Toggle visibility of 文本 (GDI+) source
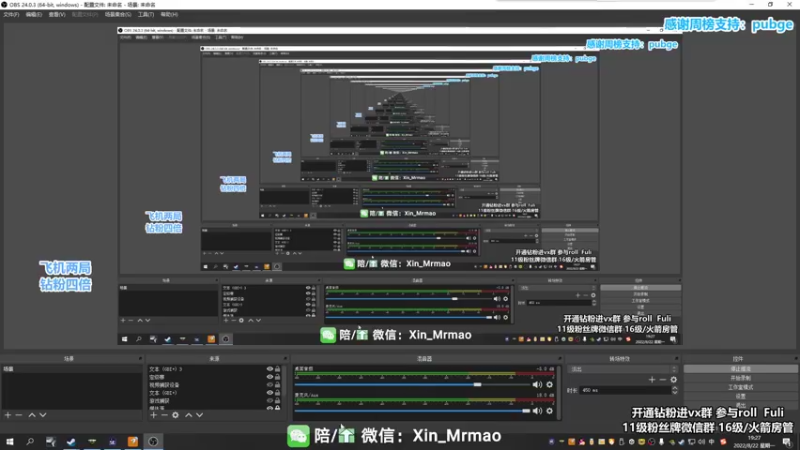Viewport: 800px width, 450px height. tap(270, 393)
